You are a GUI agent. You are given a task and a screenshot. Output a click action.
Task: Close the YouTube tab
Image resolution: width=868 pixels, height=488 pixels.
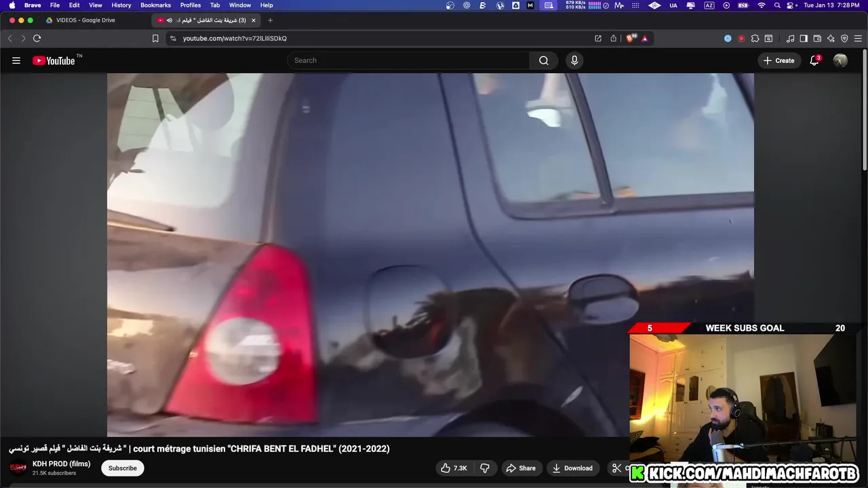(254, 20)
